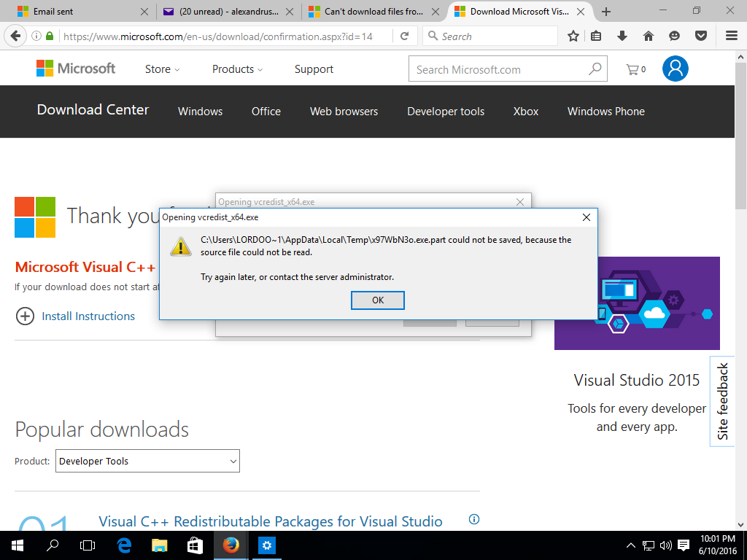This screenshot has width=747, height=560.
Task: Click the clock showing 10:01 PM
Action: [718, 539]
